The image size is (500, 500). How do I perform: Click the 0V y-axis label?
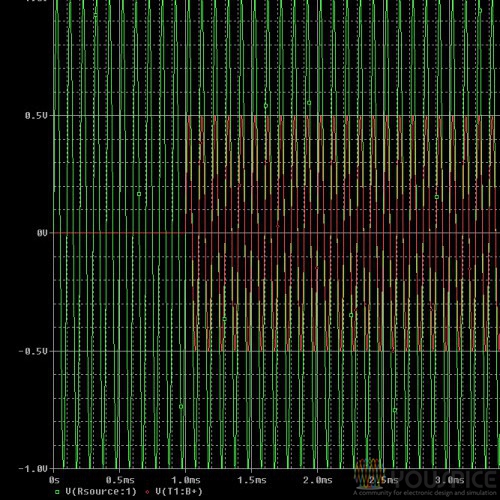(x=42, y=233)
